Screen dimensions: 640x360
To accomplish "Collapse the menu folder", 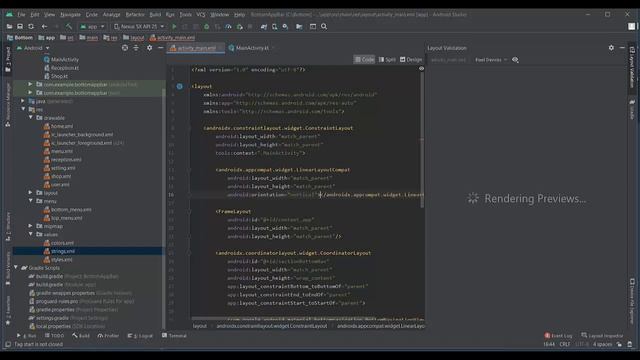I will pyautogui.click(x=31, y=201).
